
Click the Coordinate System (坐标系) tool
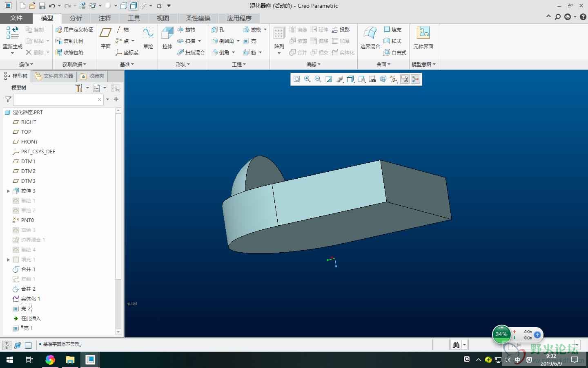tap(127, 52)
